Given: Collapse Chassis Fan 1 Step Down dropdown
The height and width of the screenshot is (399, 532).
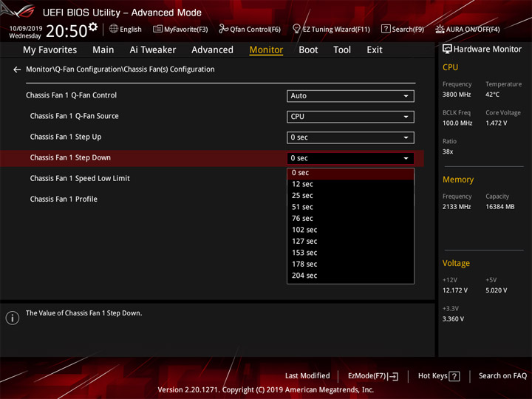Looking at the screenshot, I should [350, 158].
